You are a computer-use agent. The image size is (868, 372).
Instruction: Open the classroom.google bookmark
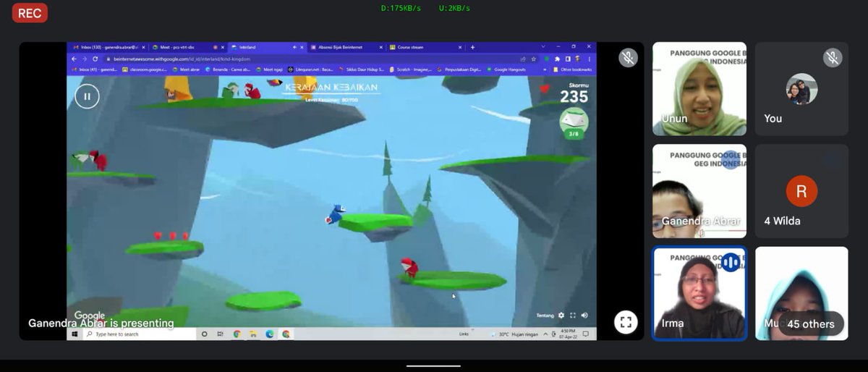(x=145, y=69)
